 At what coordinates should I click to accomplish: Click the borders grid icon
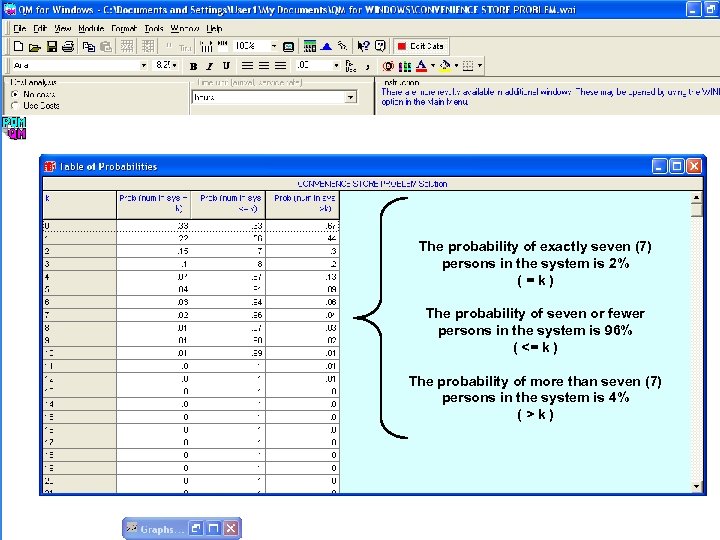pyautogui.click(x=468, y=66)
